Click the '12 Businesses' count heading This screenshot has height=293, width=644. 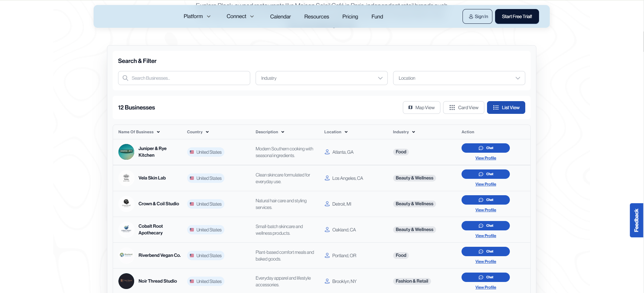(x=136, y=107)
